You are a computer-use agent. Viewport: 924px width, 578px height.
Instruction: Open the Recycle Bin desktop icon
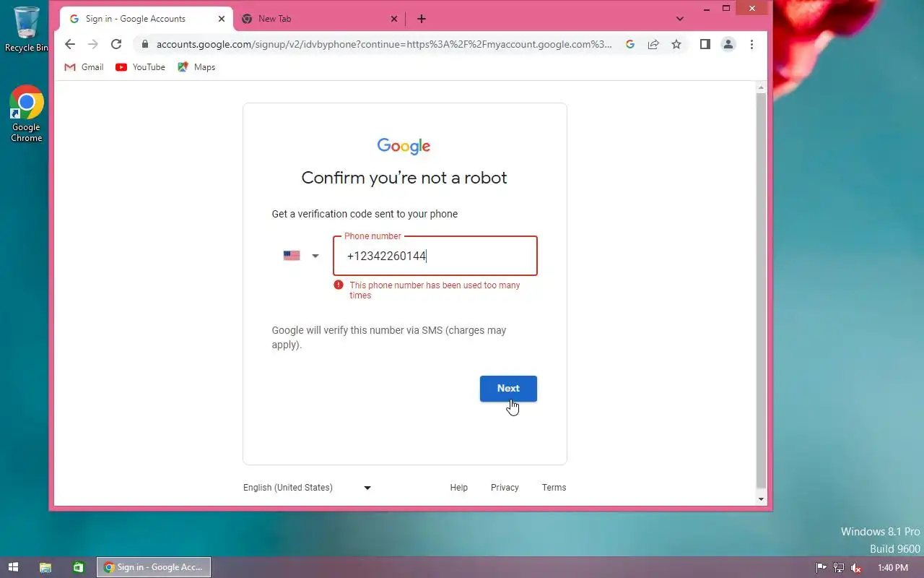[x=27, y=29]
